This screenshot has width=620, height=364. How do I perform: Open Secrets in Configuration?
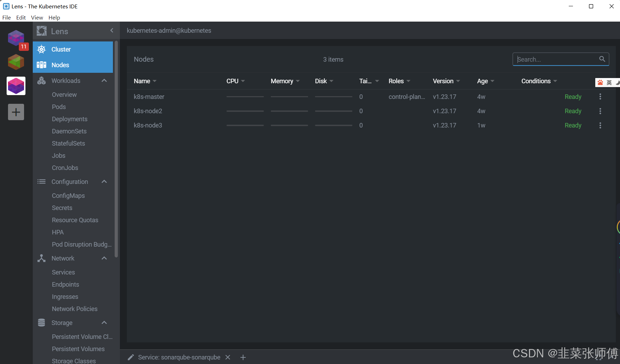click(x=62, y=208)
